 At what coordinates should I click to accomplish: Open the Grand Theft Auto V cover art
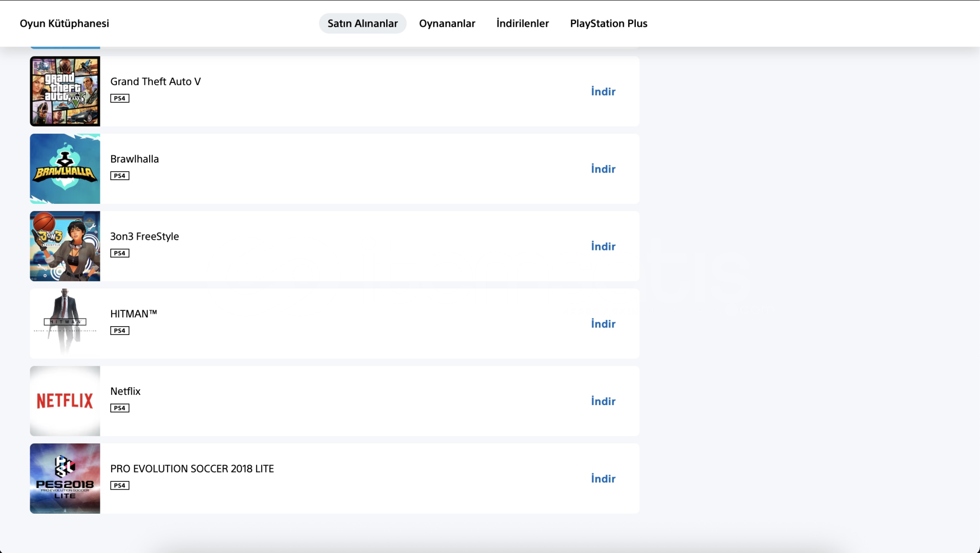pyautogui.click(x=65, y=91)
